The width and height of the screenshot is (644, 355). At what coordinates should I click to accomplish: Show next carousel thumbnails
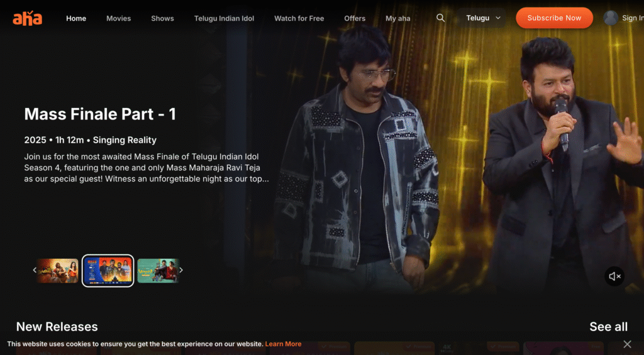(x=180, y=270)
